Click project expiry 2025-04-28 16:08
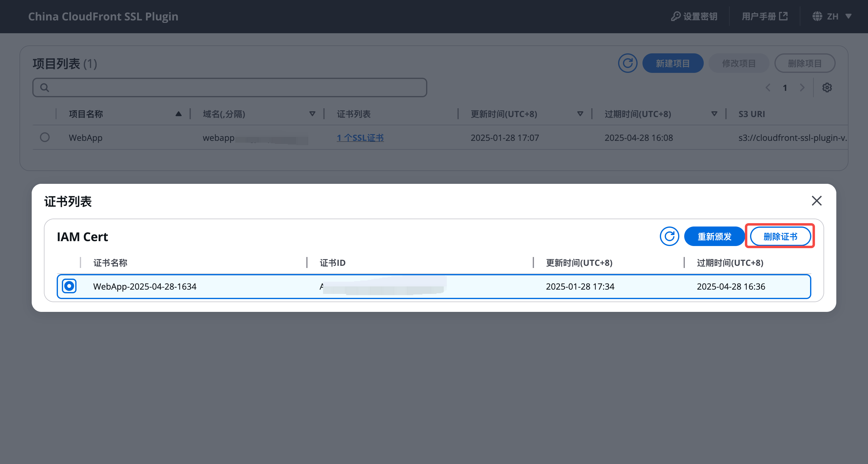 coord(639,138)
